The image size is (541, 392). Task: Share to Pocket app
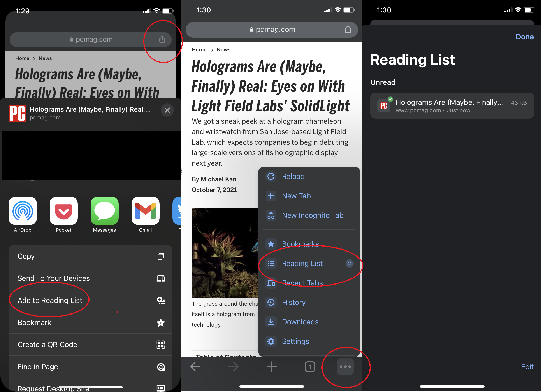[64, 215]
